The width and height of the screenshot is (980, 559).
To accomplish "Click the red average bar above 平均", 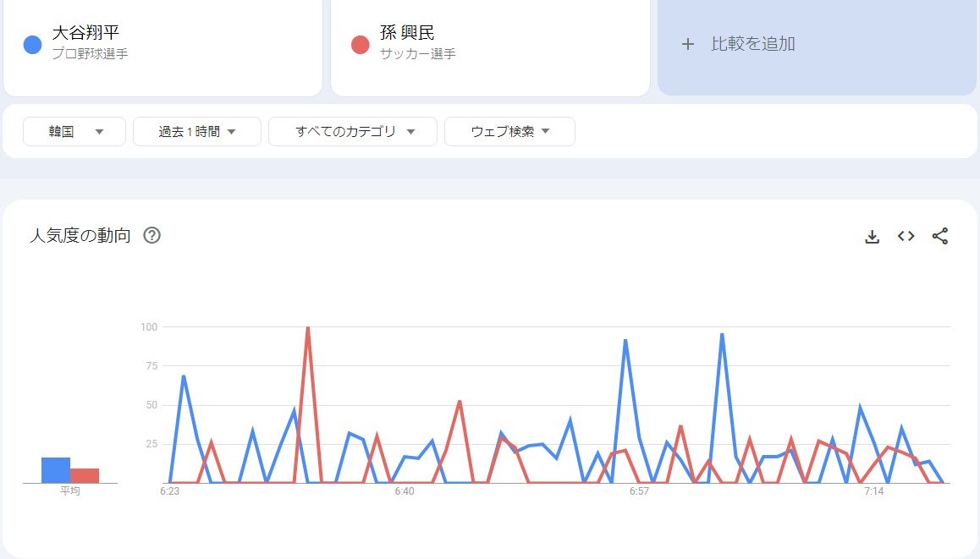I will click(85, 475).
